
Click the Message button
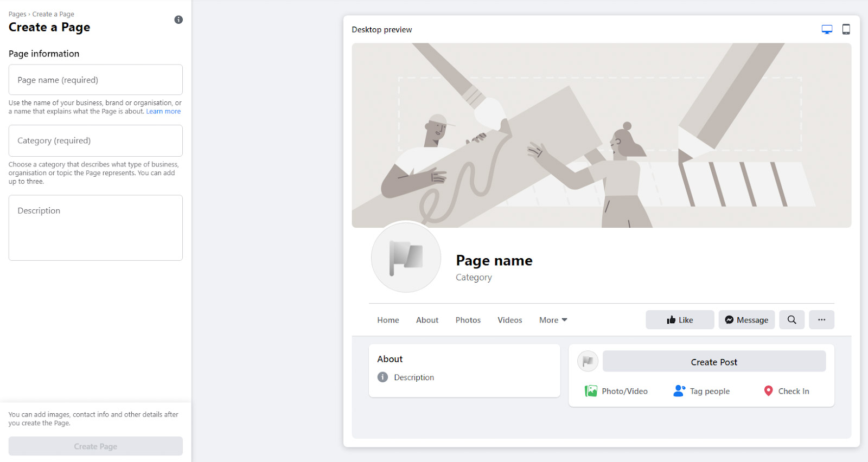(747, 320)
